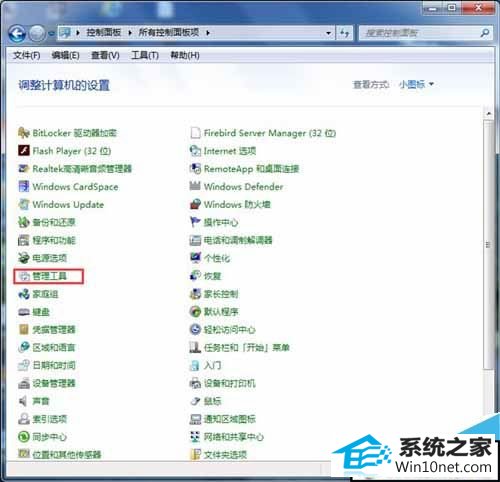Expand the 小图标 view mode dropdown
This screenshot has height=482, width=500.
(x=431, y=84)
